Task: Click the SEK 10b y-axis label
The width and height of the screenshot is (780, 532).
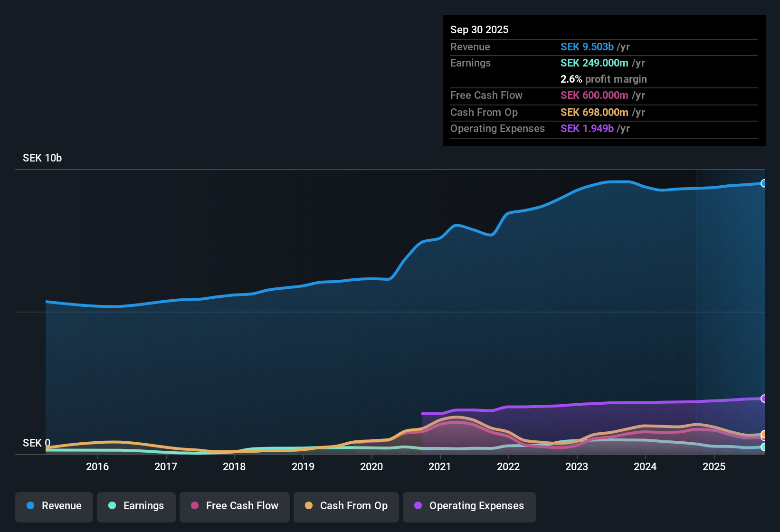Action: click(x=42, y=158)
